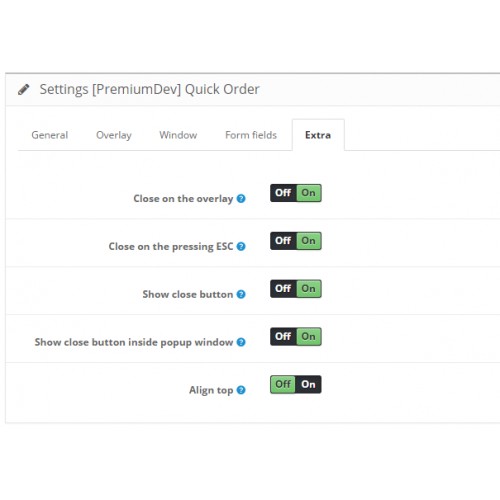Toggle the Show close button switch

click(x=296, y=289)
